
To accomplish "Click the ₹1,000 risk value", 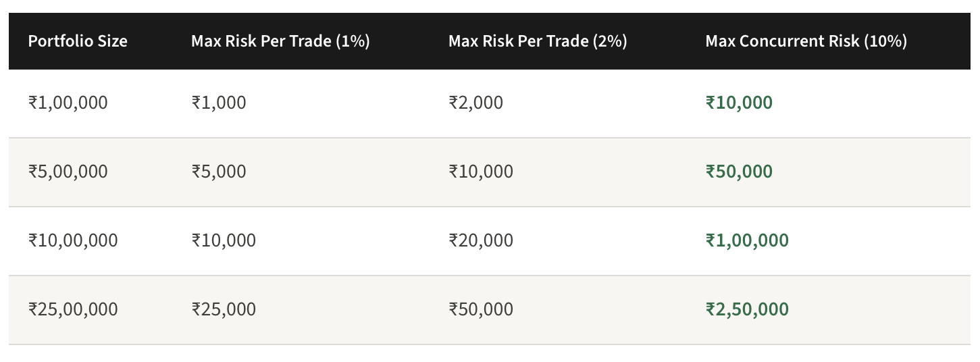I will point(219,103).
